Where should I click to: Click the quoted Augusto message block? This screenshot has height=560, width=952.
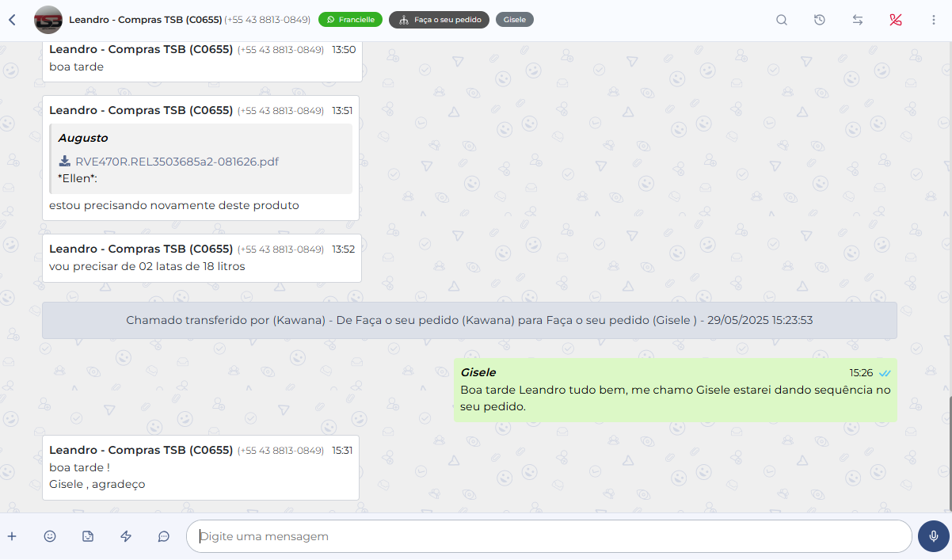point(200,158)
